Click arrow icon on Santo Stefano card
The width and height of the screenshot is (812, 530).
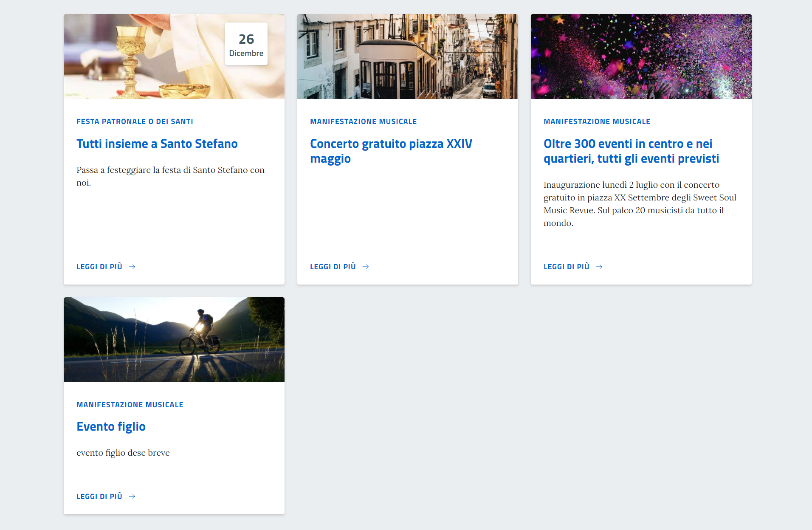coord(132,267)
